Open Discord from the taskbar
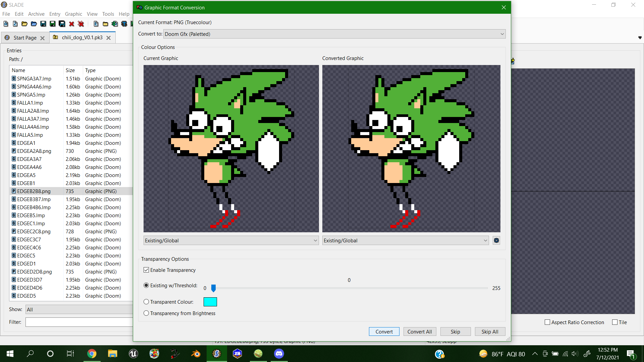Viewport: 644px width, 362px height. point(279,354)
